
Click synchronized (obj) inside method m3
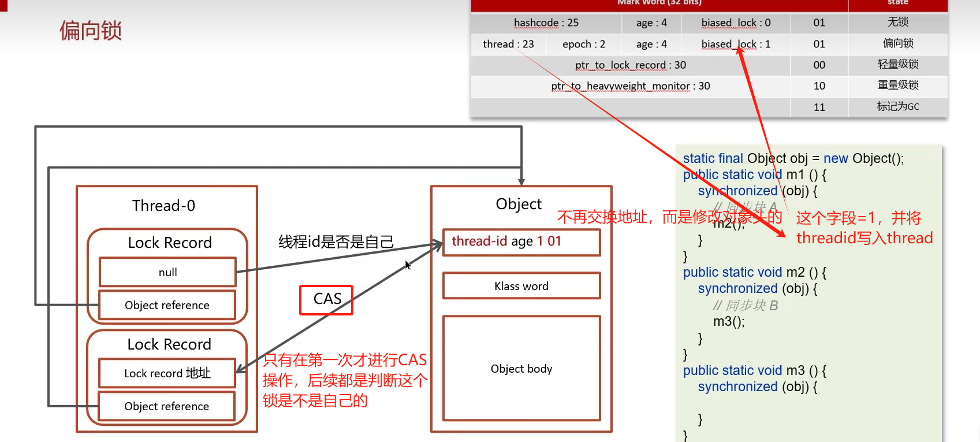pos(758,387)
